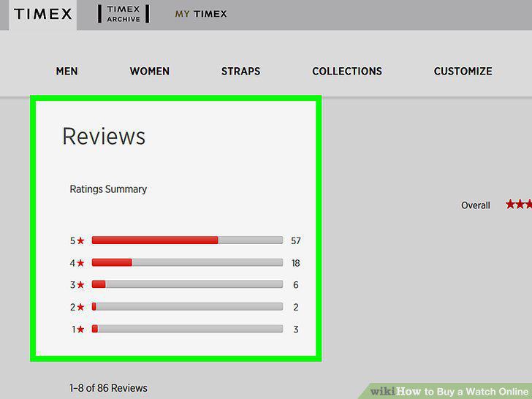Click the 57 five-star review count
Image resolution: width=532 pixels, height=399 pixels.
[296, 240]
